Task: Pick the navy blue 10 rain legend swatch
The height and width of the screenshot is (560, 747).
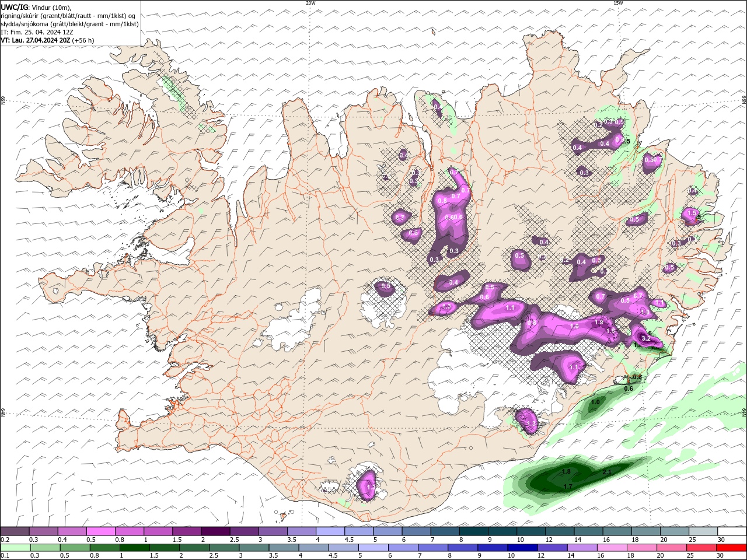Action: pyautogui.click(x=522, y=547)
